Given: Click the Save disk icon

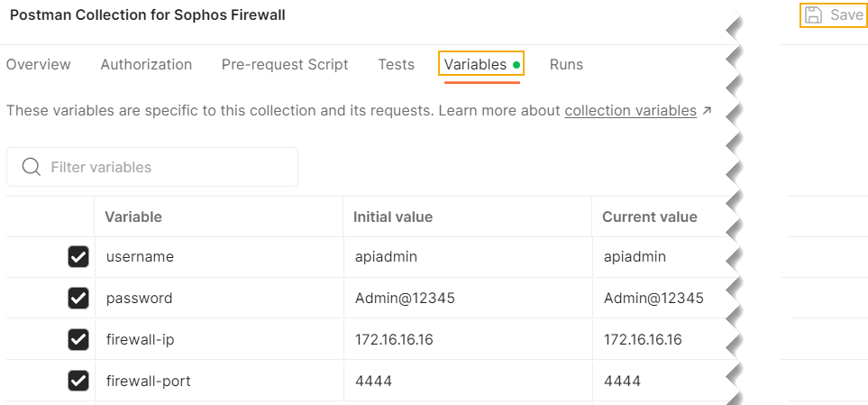Looking at the screenshot, I should [813, 15].
